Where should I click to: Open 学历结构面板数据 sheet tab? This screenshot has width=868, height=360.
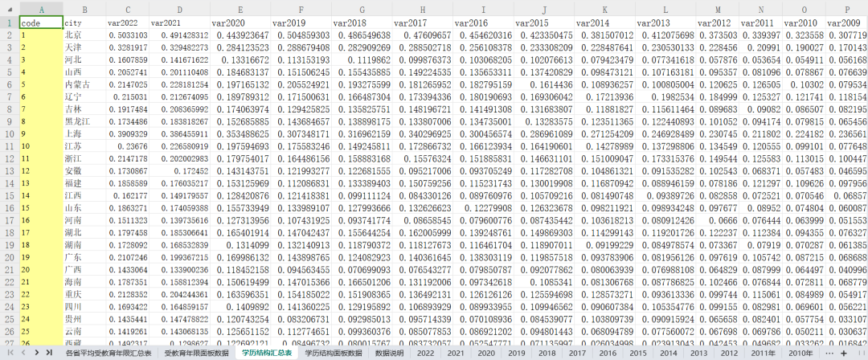pyautogui.click(x=334, y=353)
